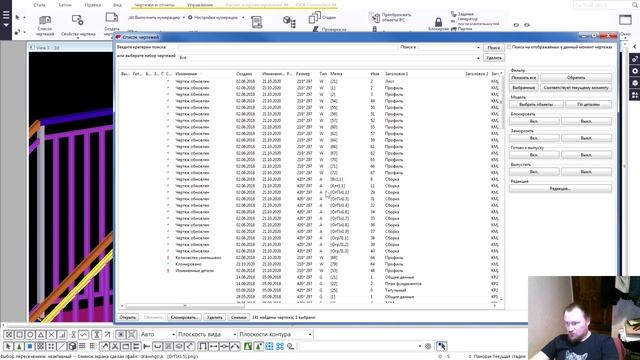Image resolution: width=640 pixels, height=360 pixels.
Task: Click the green tree selection switch
Action: click(19, 346)
